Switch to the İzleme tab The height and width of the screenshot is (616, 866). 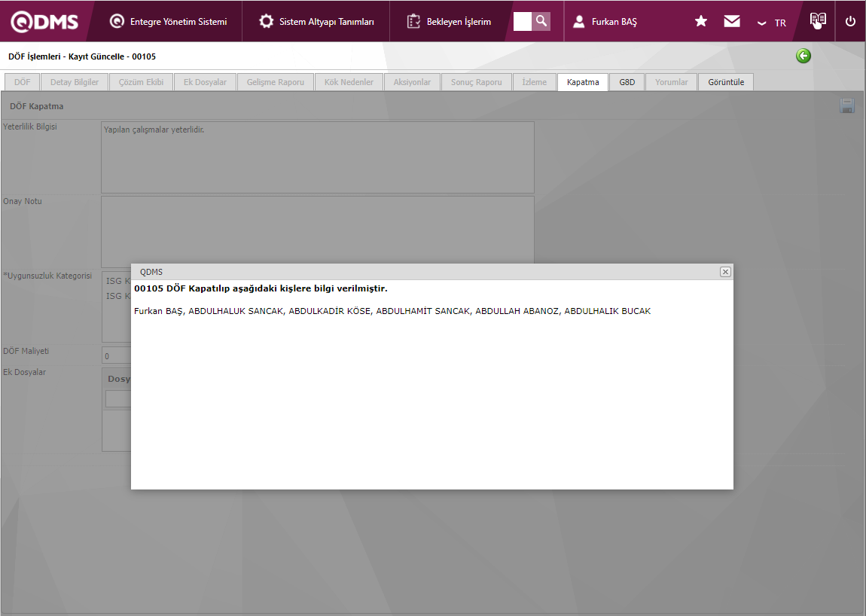tap(534, 82)
